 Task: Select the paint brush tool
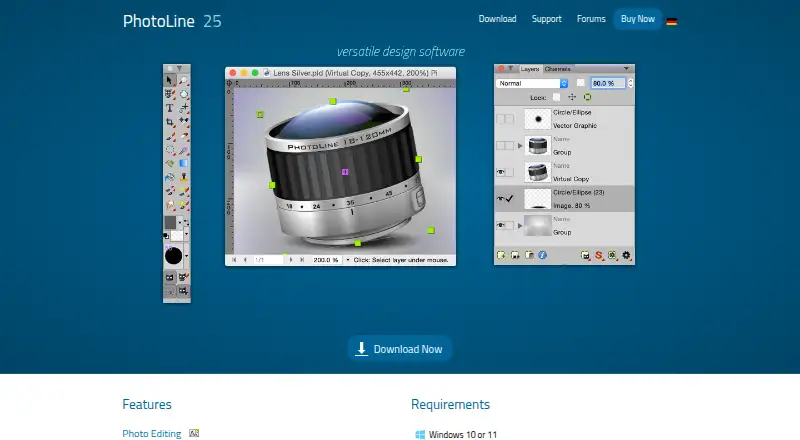pyautogui.click(x=170, y=136)
